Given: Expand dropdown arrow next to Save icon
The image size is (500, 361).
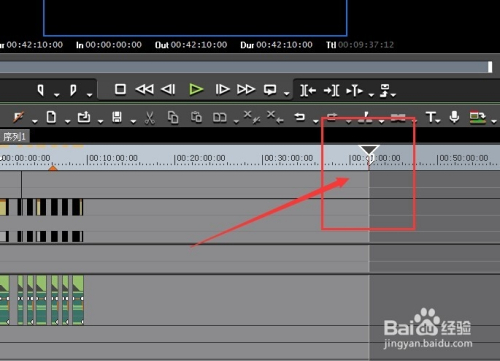Looking at the screenshot, I should point(133,122).
